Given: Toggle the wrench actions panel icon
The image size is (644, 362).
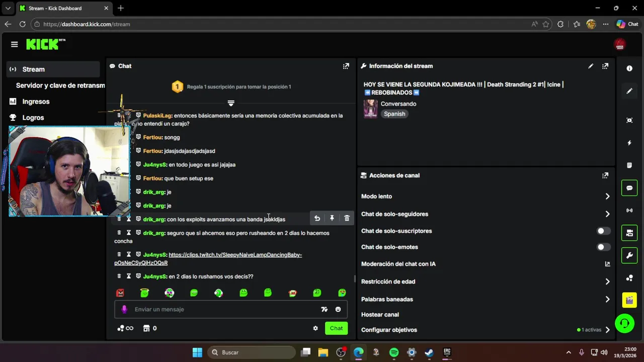Looking at the screenshot, I should coord(629,255).
